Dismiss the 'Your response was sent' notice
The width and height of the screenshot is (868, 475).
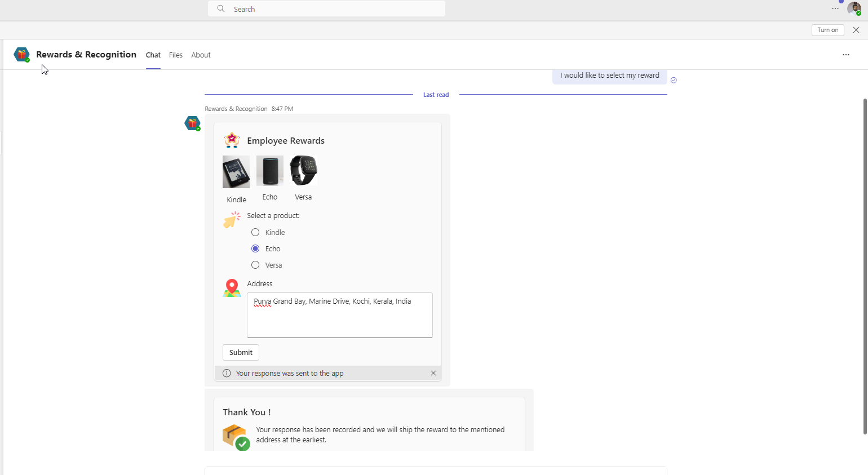pyautogui.click(x=433, y=373)
